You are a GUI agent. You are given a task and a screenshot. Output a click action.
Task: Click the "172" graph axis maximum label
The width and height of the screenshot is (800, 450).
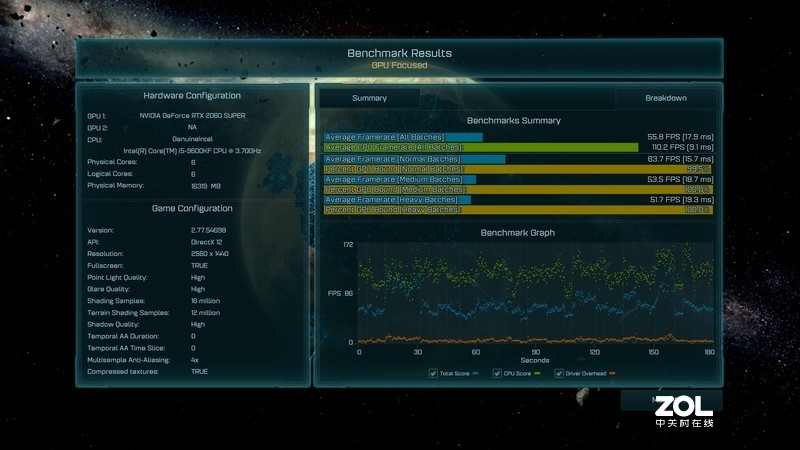click(x=348, y=244)
